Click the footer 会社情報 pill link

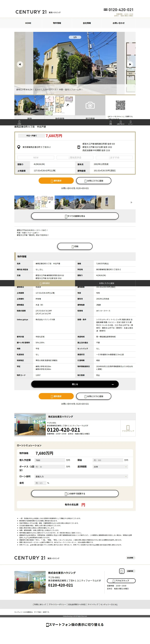(131, 557)
